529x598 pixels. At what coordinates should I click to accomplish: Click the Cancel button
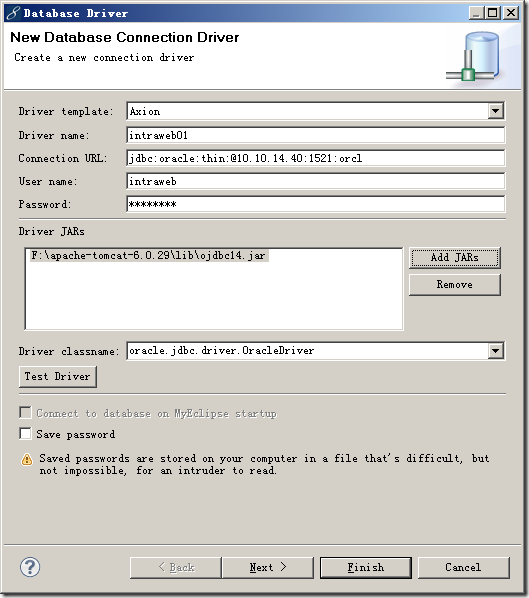point(463,567)
